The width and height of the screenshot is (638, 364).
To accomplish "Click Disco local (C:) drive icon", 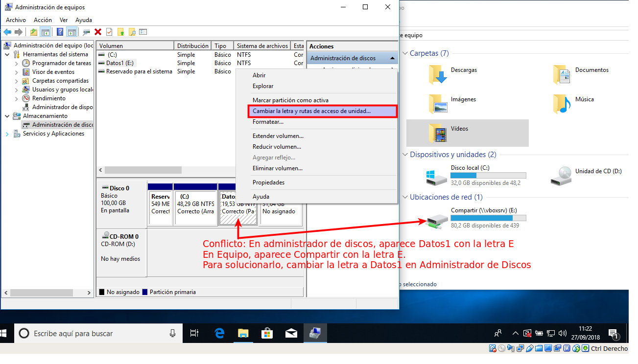I will 437,177.
